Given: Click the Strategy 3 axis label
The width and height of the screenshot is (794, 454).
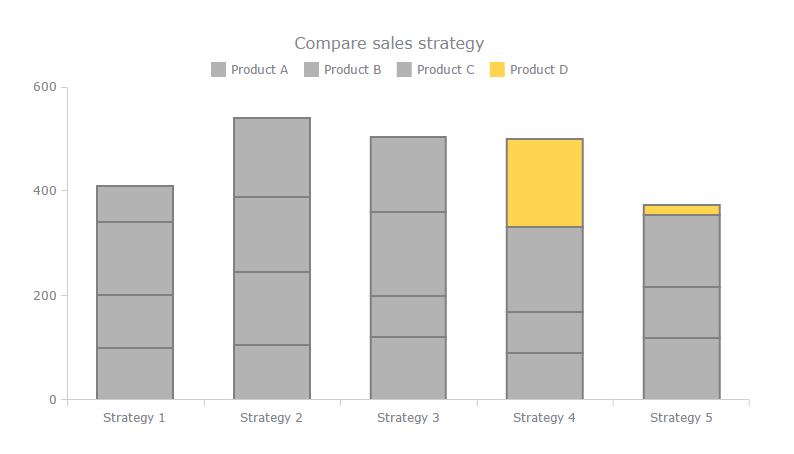Looking at the screenshot, I should coord(408,418).
